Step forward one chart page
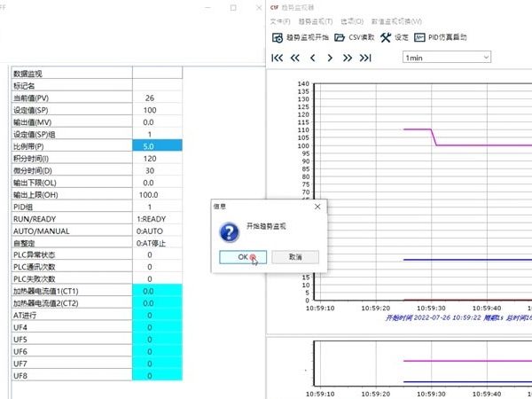Screen dimensions: 532x399 (330, 58)
